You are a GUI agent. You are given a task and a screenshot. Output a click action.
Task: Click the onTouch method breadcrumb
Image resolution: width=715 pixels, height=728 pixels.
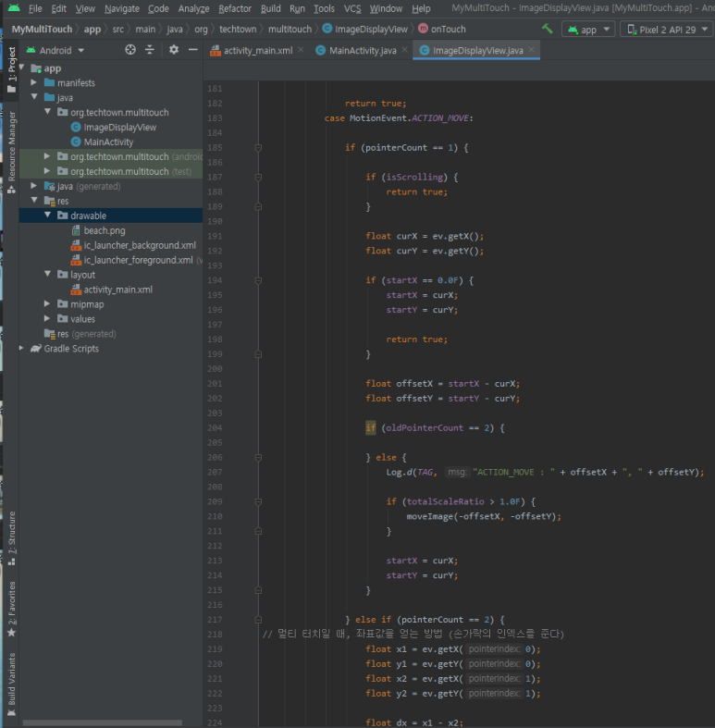[441, 30]
